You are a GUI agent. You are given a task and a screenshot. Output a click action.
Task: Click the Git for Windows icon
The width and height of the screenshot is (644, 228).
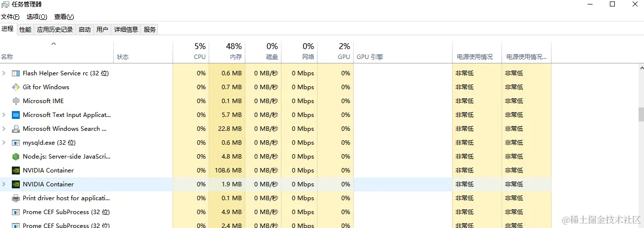[x=15, y=87]
